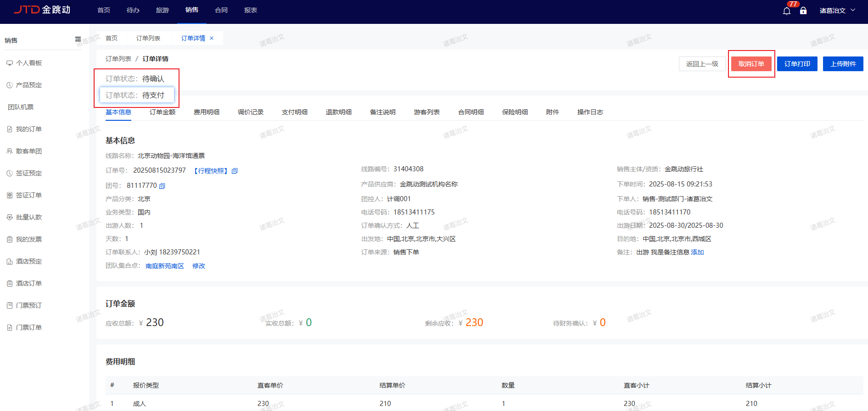Viewport: 868px width, 411px height.
Task: Open the 【行程快照】 link
Action: pyautogui.click(x=211, y=171)
